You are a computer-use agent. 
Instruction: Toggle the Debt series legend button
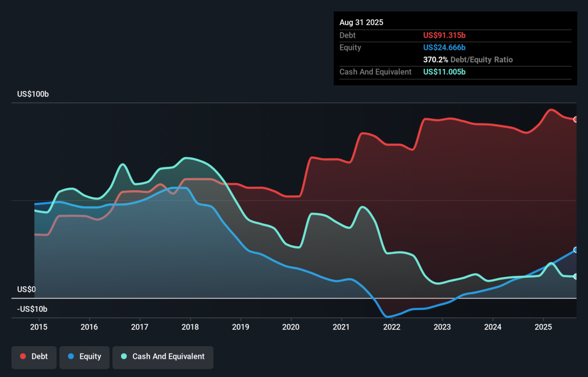tap(34, 356)
